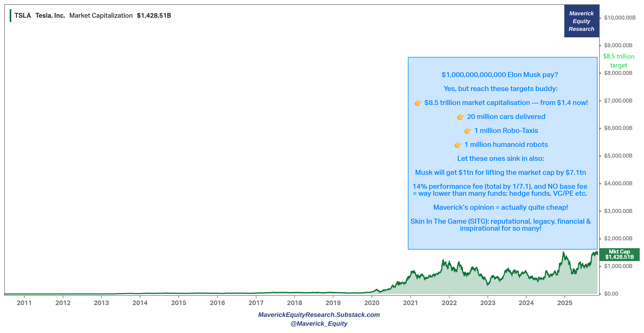The height and width of the screenshot is (333, 644).
Task: Click the pointing hand beside 20 million cars
Action: click(460, 117)
